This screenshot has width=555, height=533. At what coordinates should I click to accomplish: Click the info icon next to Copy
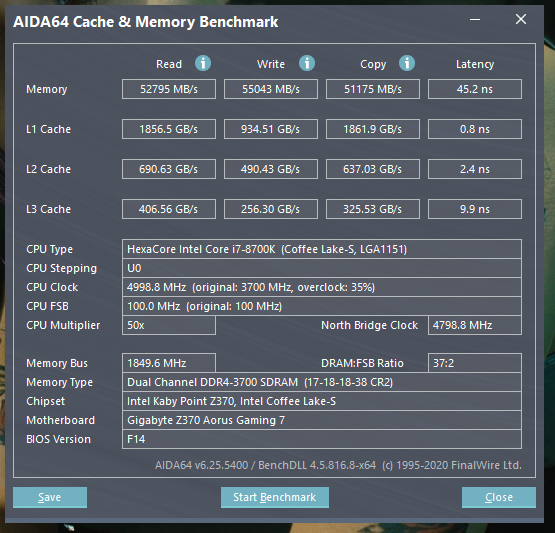click(407, 63)
